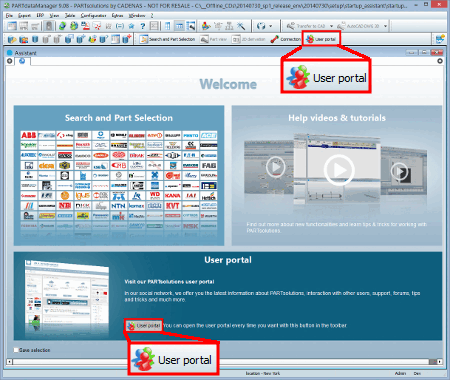Click the database with folder icon
The width and height of the screenshot is (450, 380).
pos(12,39)
